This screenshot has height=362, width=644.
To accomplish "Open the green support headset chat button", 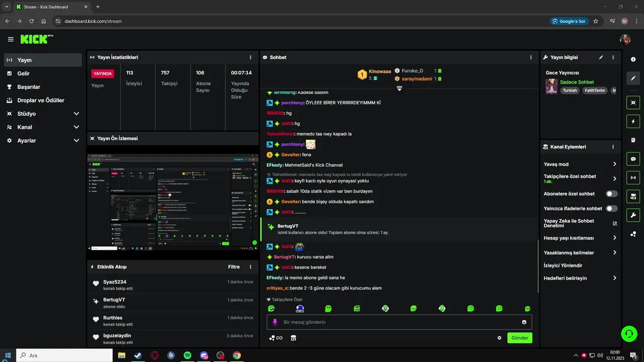I will (x=629, y=333).
